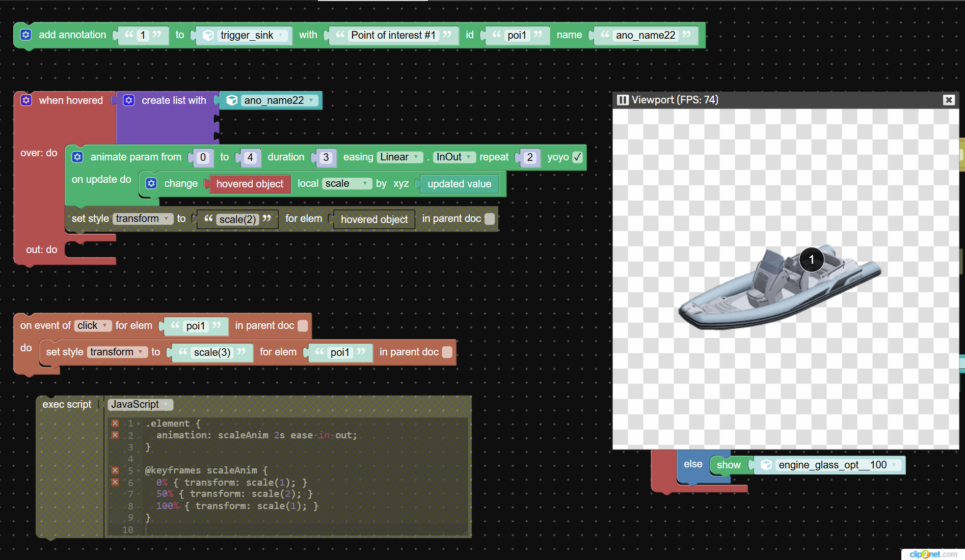Image resolution: width=965 pixels, height=560 pixels.
Task: Toggle the yoyo checkbox
Action: (x=577, y=157)
